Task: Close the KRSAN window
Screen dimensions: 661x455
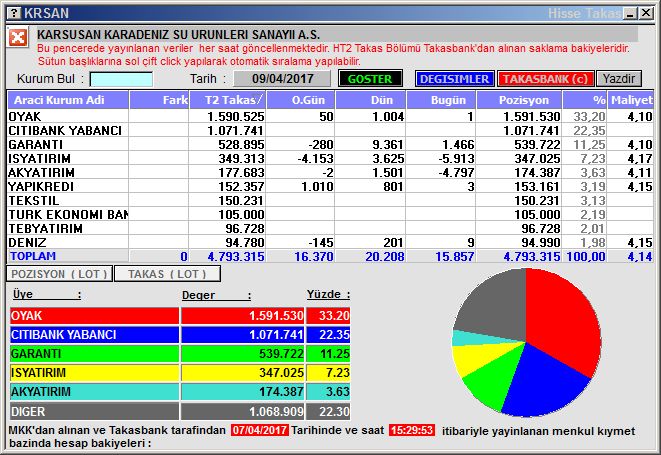Action: coord(646,13)
